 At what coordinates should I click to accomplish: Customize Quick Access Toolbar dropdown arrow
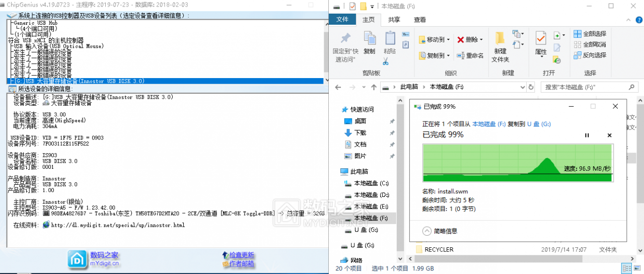tap(372, 7)
